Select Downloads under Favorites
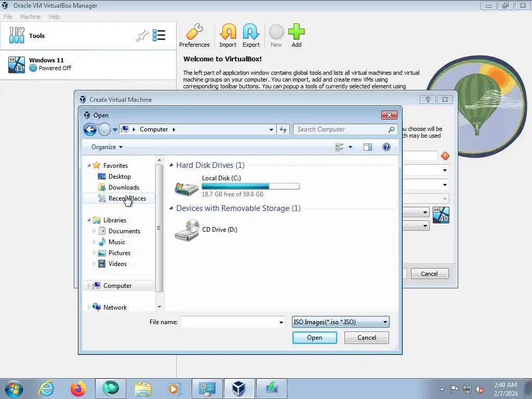Image resolution: width=532 pixels, height=399 pixels. coord(124,187)
